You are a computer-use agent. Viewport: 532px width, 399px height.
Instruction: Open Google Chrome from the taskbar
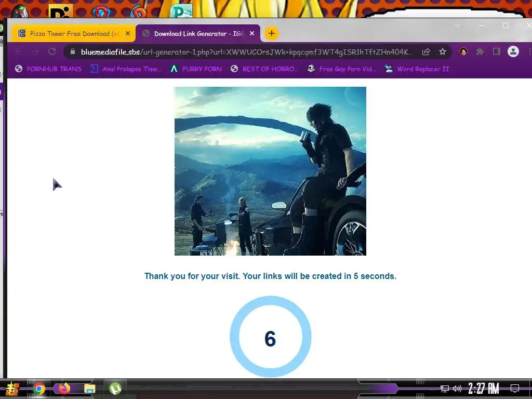click(39, 389)
